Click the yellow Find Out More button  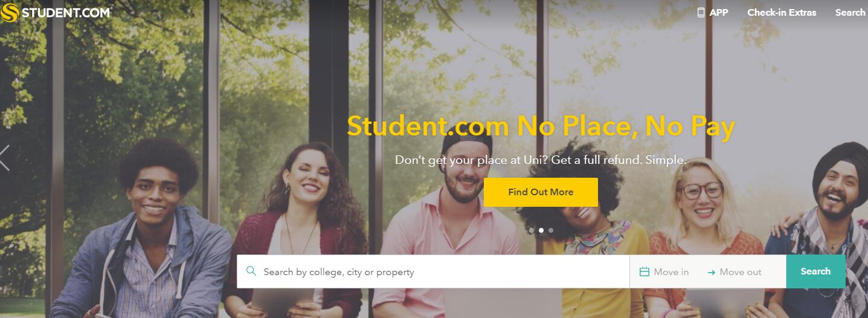[541, 192]
